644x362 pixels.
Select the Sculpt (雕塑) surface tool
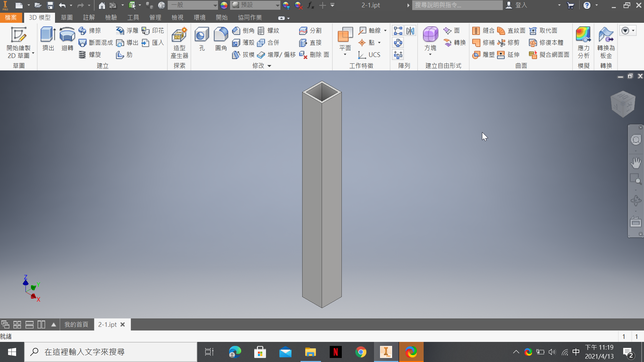483,55
